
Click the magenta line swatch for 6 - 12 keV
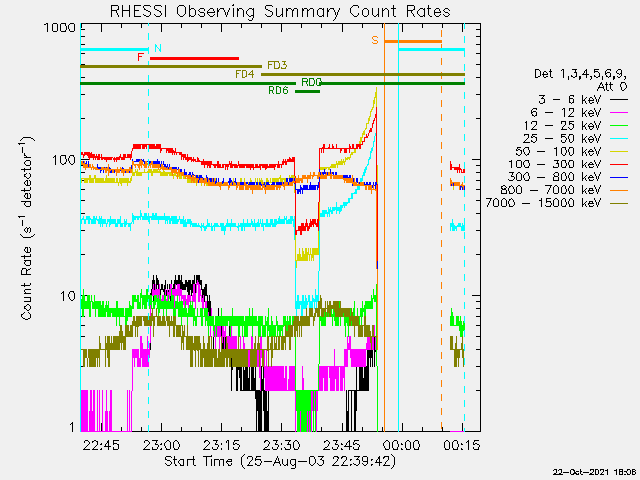(619, 112)
